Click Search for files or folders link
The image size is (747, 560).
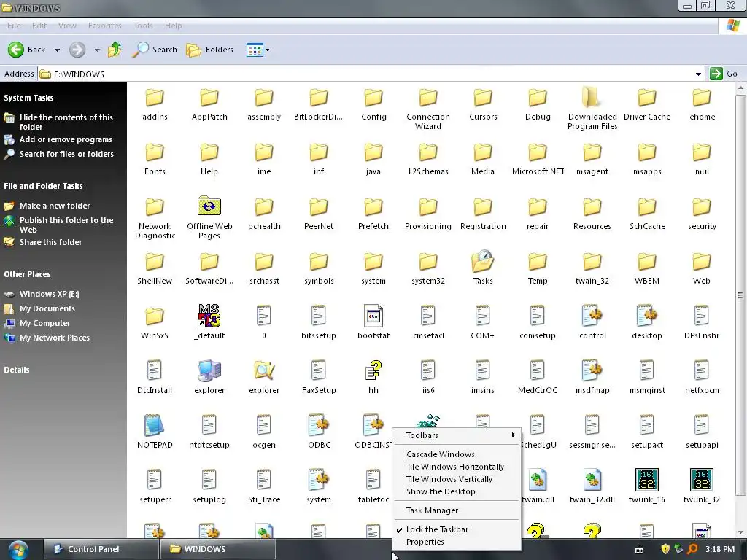(66, 154)
